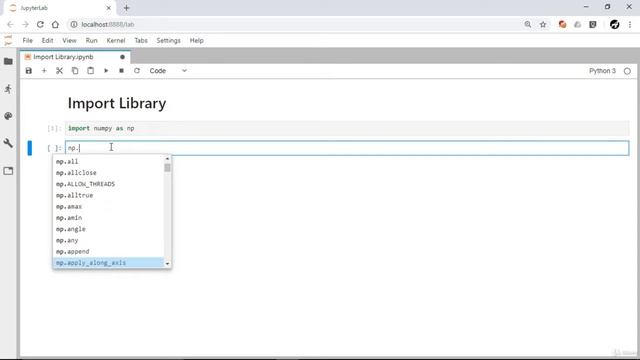Pick np.any completion item

pyautogui.click(x=109, y=240)
